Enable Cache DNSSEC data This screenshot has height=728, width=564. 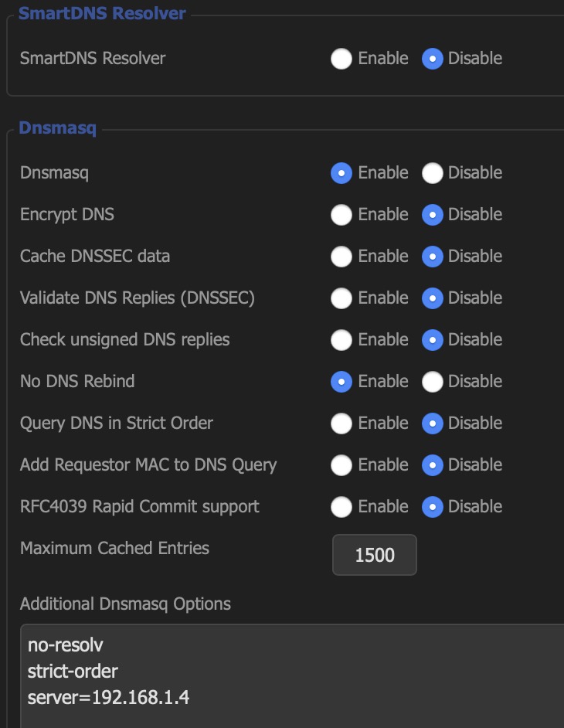341,257
